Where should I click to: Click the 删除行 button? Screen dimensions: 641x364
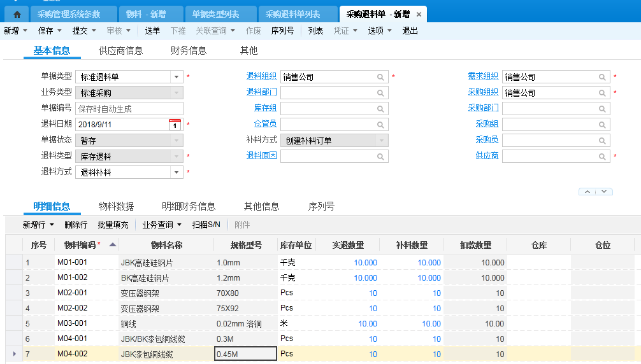[x=76, y=225]
